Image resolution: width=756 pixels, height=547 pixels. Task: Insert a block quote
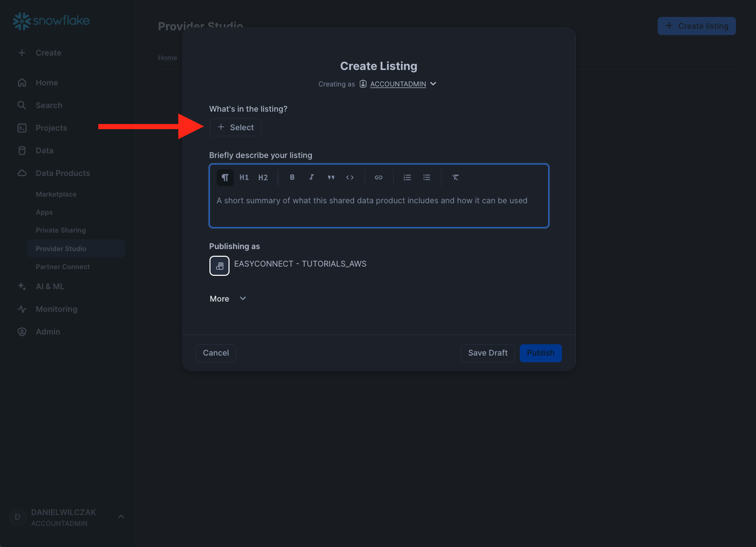(331, 178)
